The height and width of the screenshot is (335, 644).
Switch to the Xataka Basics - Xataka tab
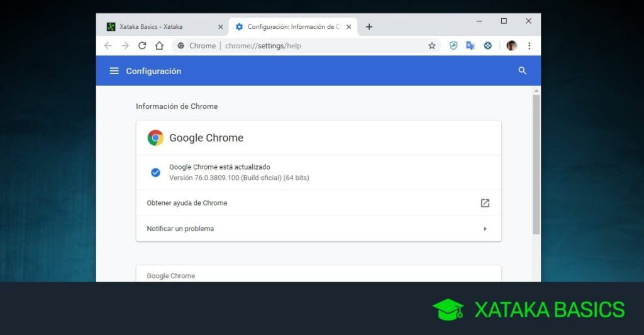[x=164, y=26]
